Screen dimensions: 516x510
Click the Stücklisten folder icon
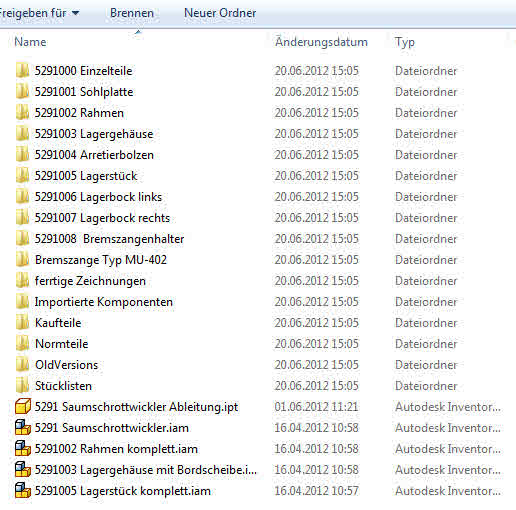pyautogui.click(x=22, y=386)
